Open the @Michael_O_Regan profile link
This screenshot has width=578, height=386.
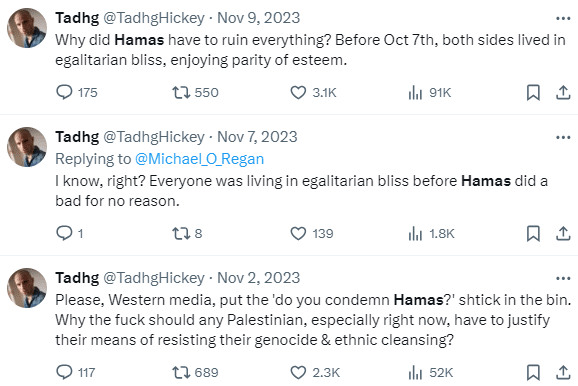(199, 159)
